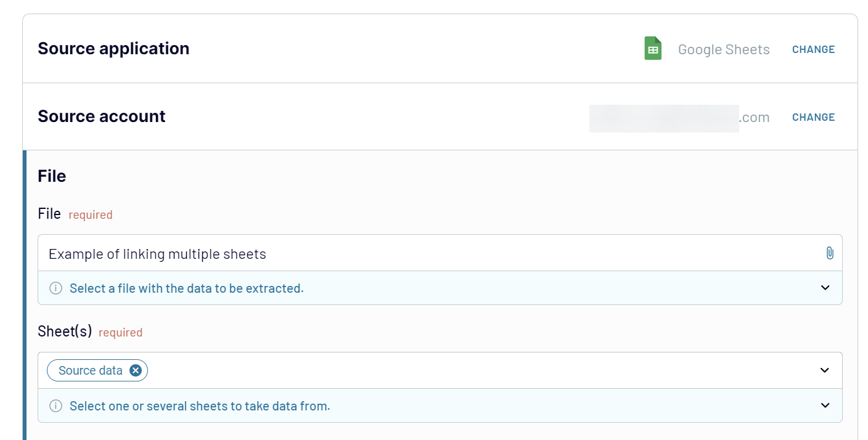Click the Google Sheets label
This screenshot has height=440, width=868.
pos(724,49)
